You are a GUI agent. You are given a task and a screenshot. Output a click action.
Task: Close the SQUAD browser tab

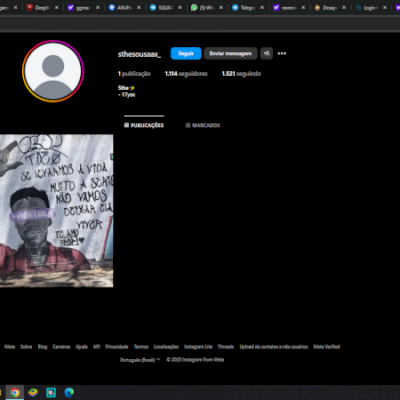(180, 7)
